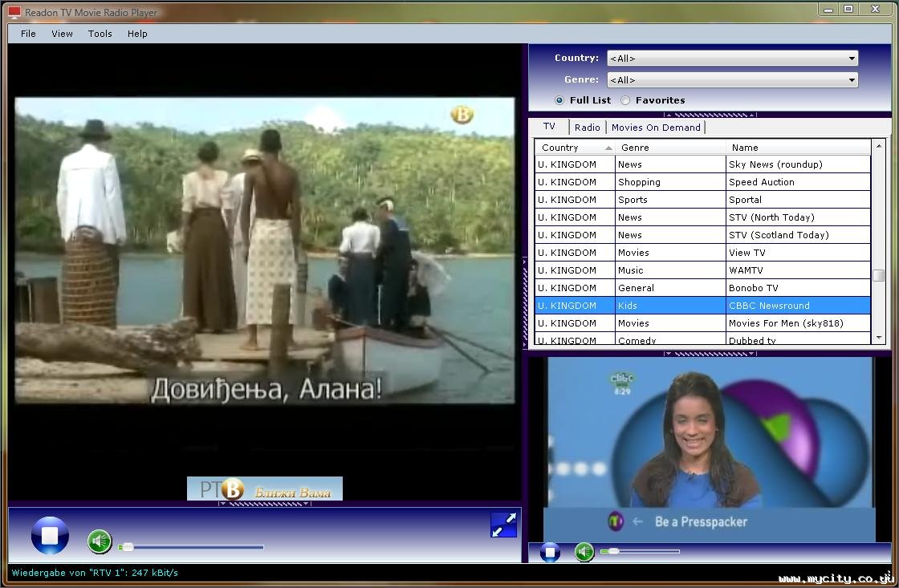
Task: Open the Help menu
Action: (x=137, y=34)
